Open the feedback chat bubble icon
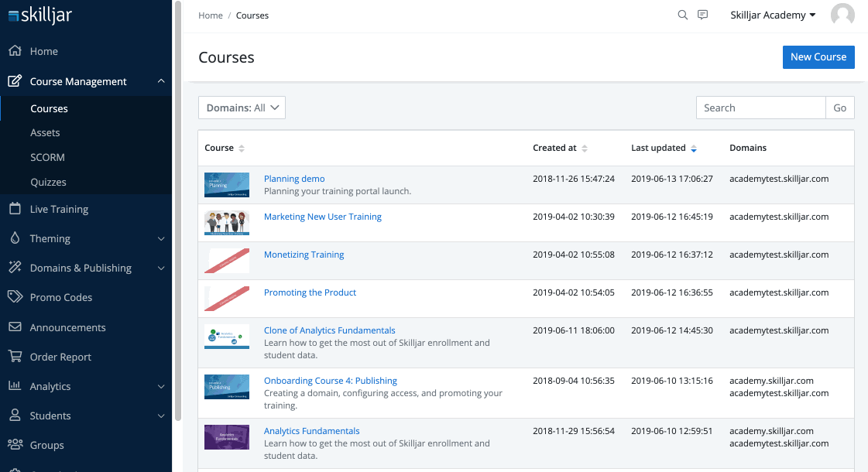Viewport: 868px width, 472px height. click(x=703, y=15)
